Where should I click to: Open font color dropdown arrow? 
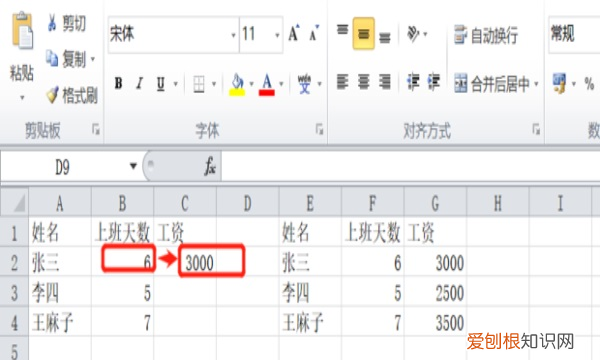[x=281, y=83]
